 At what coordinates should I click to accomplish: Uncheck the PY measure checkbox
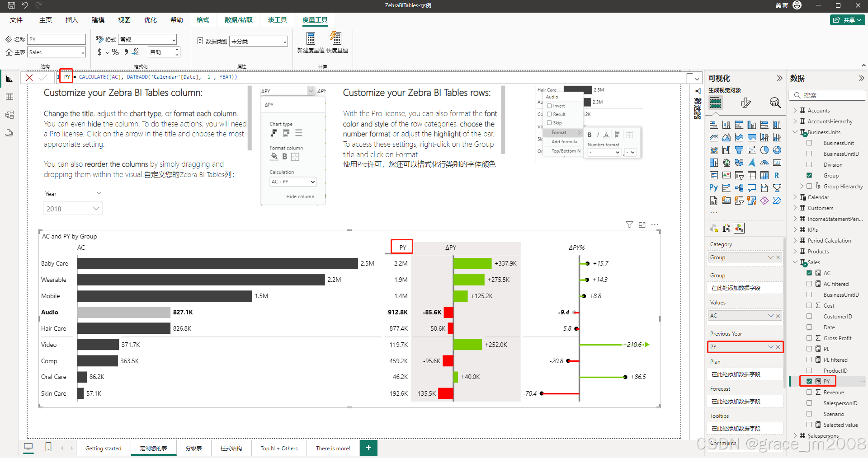(809, 382)
